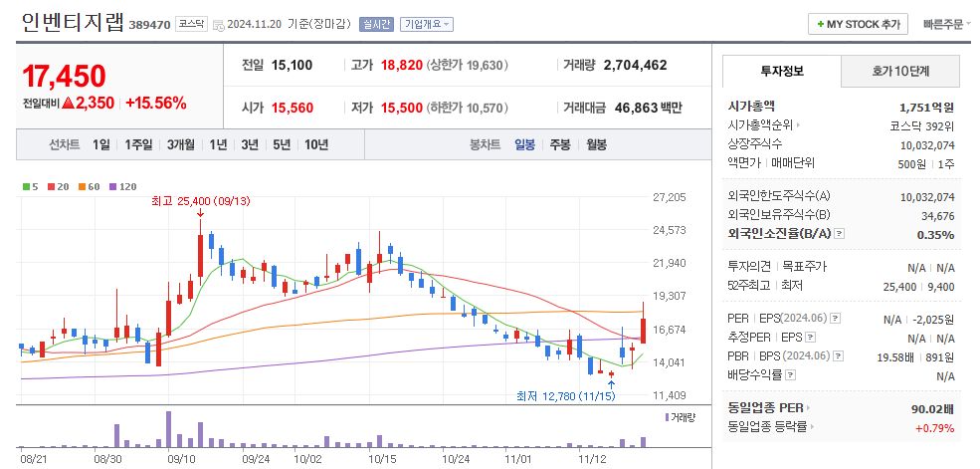Click the purple 거래량 legend swatch

[667, 417]
